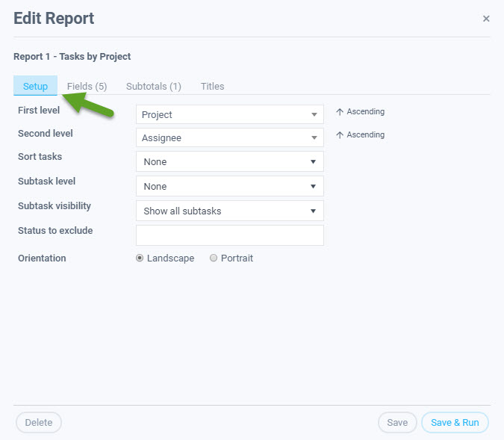Switch to the Subtotals (1) tab
The height and width of the screenshot is (440, 504).
154,86
